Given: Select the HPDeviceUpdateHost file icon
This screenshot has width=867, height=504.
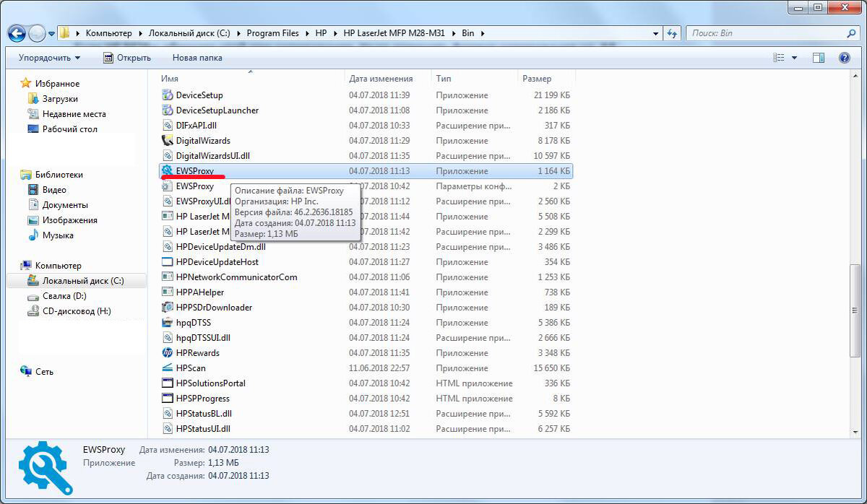Looking at the screenshot, I should click(x=167, y=262).
